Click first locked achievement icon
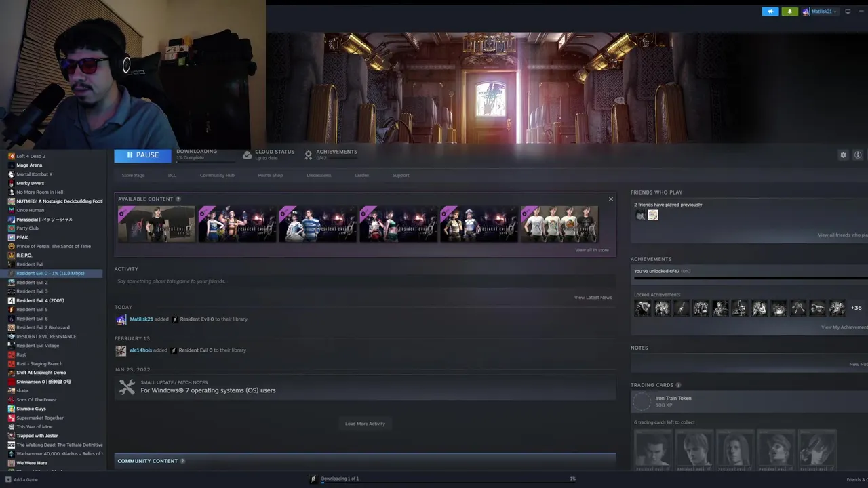 [x=642, y=308]
